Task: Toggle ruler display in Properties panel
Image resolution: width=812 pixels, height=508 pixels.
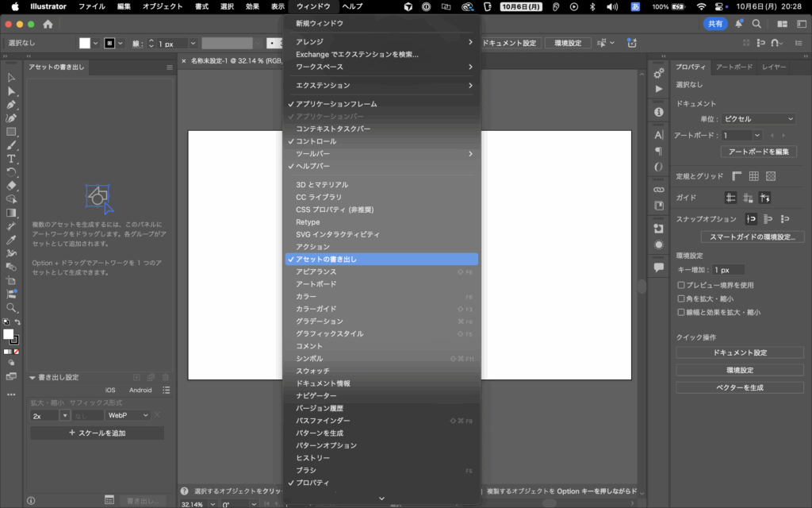Action: pyautogui.click(x=737, y=176)
